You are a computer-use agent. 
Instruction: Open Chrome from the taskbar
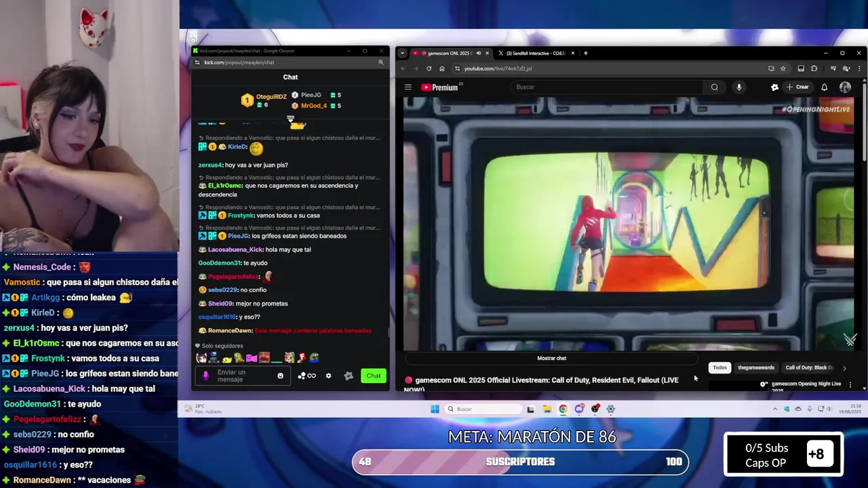(x=563, y=409)
